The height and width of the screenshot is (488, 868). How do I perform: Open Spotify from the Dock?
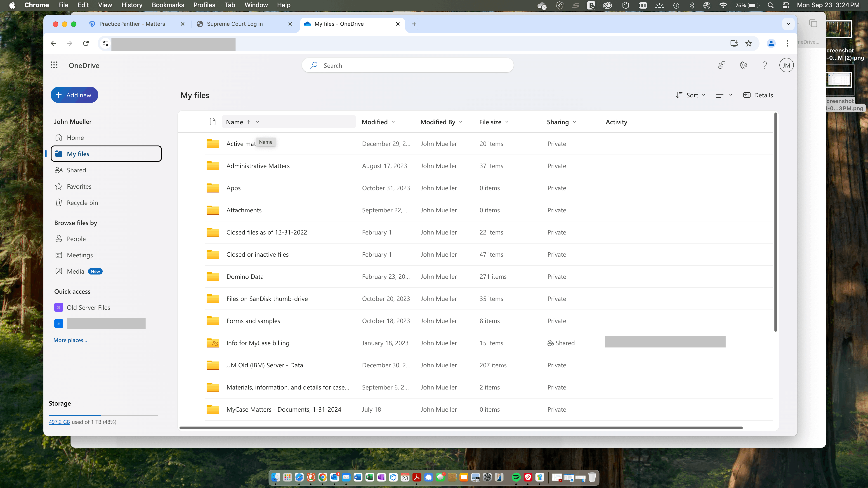pos(516,477)
